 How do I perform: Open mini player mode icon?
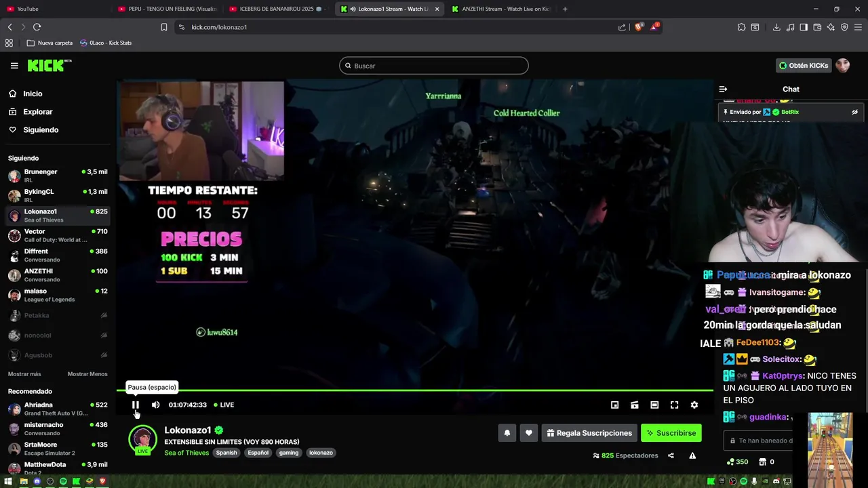(x=614, y=405)
